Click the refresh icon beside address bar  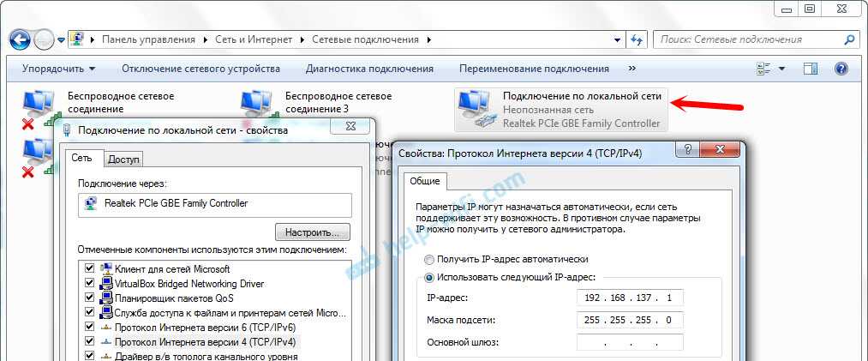pos(636,39)
